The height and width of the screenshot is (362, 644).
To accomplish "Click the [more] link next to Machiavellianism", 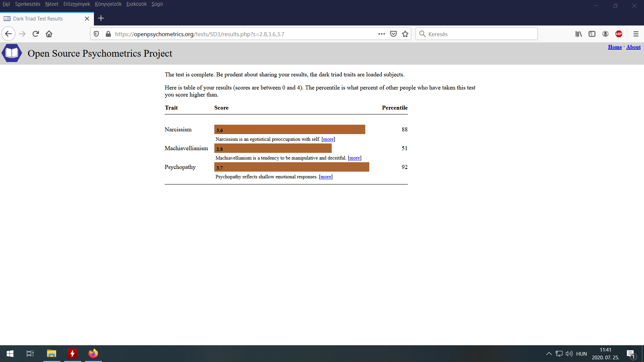I will coord(354,158).
